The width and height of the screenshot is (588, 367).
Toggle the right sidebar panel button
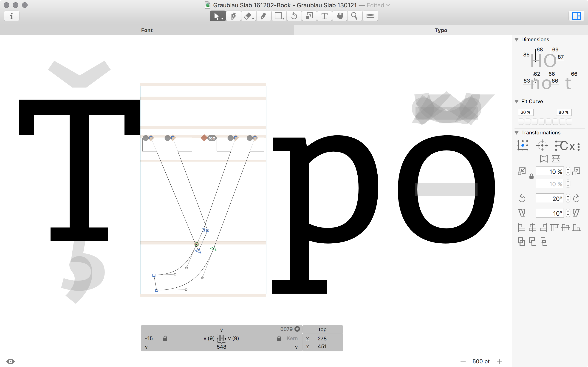pos(576,16)
